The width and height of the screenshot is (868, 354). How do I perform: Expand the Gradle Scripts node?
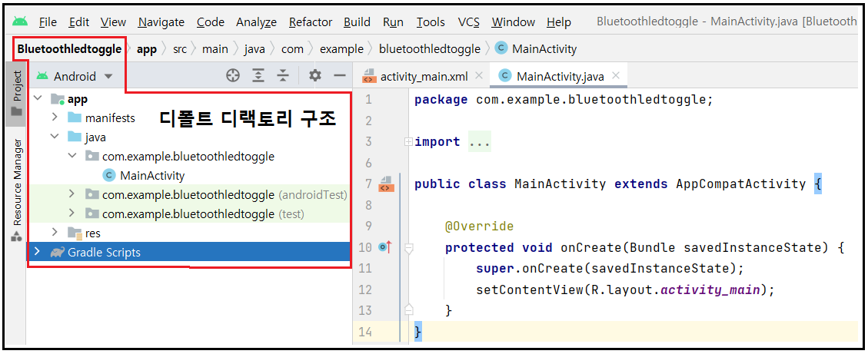(37, 252)
